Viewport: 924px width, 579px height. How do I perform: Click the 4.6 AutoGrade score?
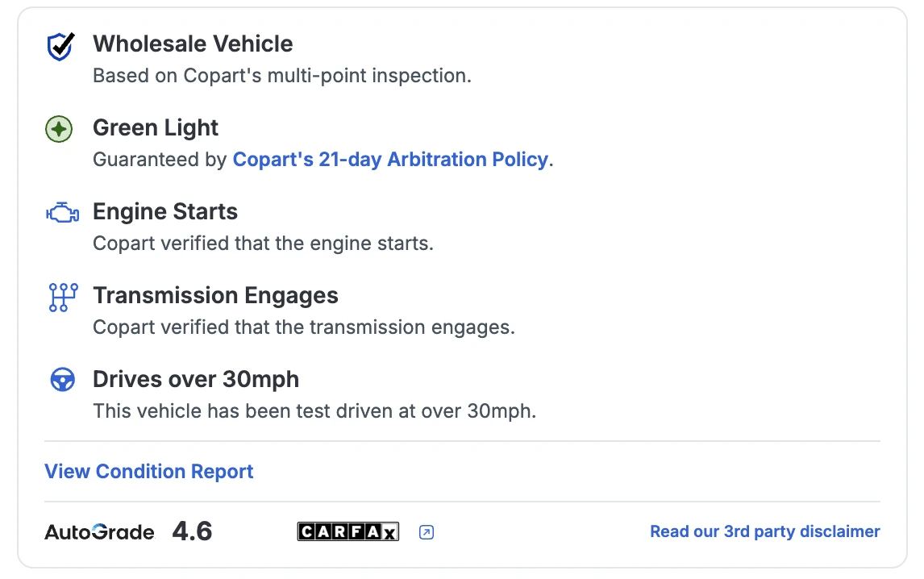coord(192,531)
